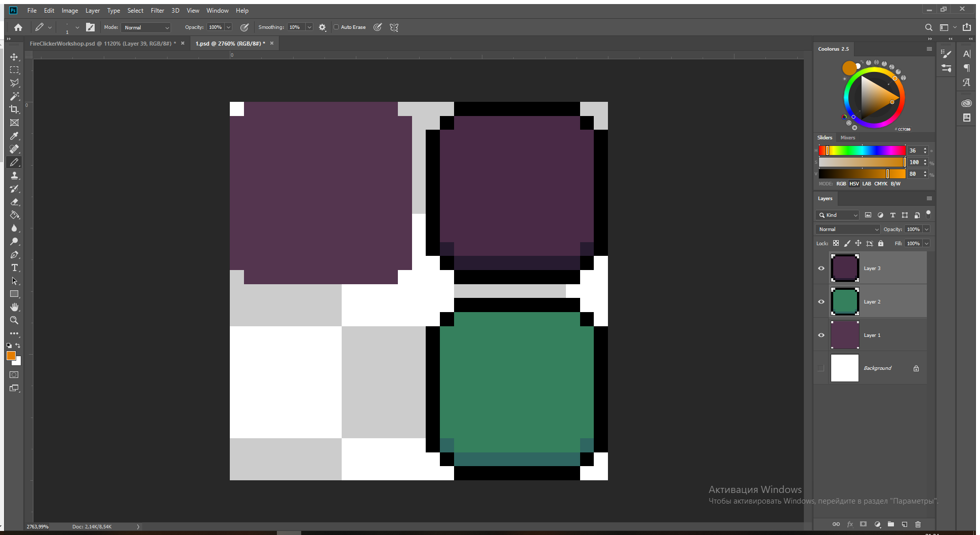Hide Layer 3 visibility eye
Viewport: 980px width, 535px height.
[821, 268]
